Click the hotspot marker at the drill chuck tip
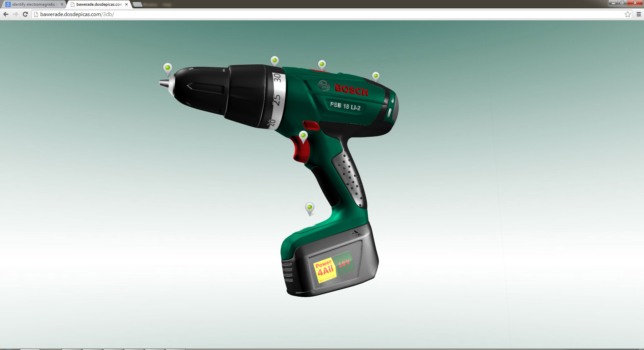Screen dimensions: 644x350 click(x=168, y=68)
